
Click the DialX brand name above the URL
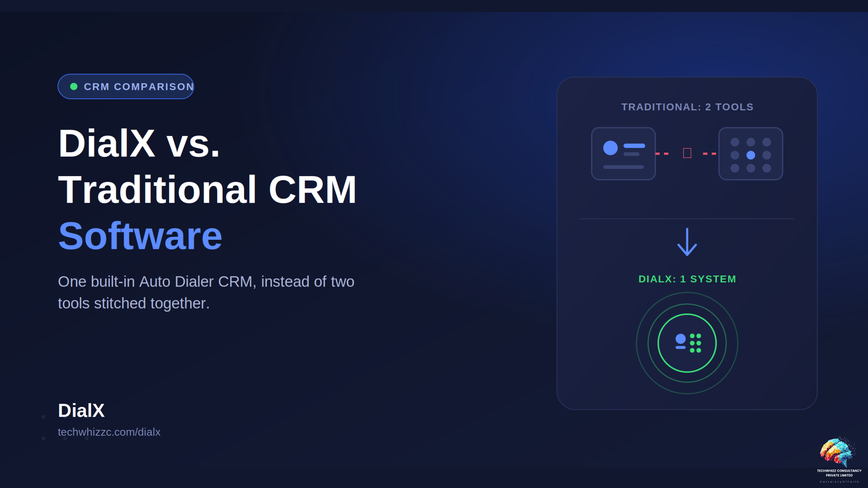pyautogui.click(x=81, y=411)
